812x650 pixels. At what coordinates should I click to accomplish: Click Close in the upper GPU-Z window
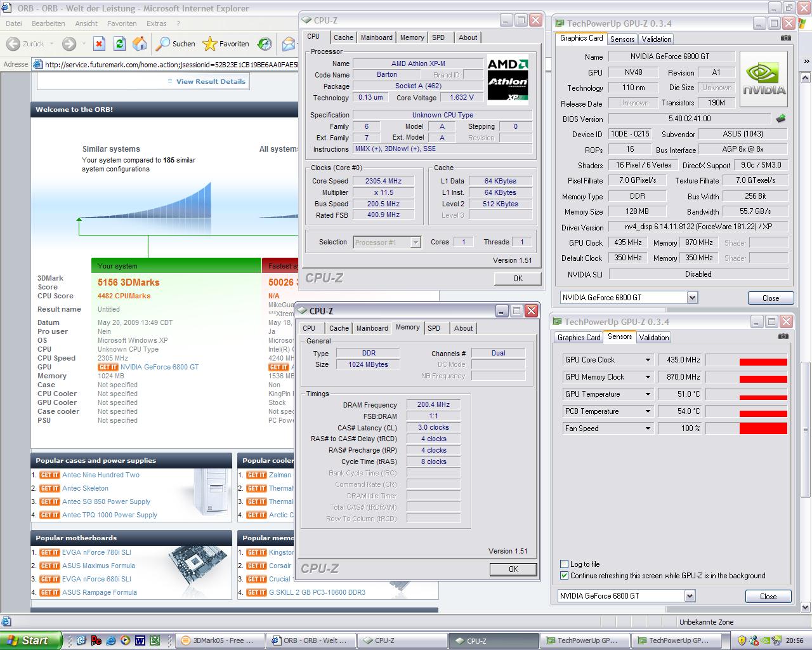point(771,298)
